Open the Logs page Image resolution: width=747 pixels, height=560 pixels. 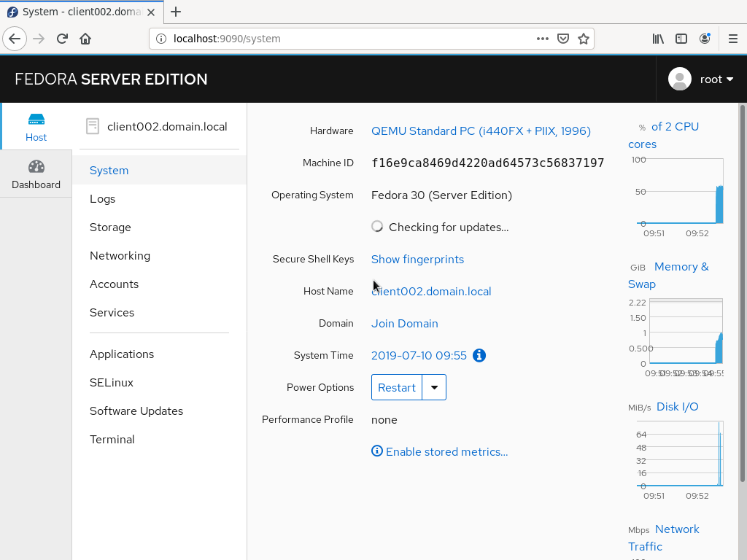point(160,198)
